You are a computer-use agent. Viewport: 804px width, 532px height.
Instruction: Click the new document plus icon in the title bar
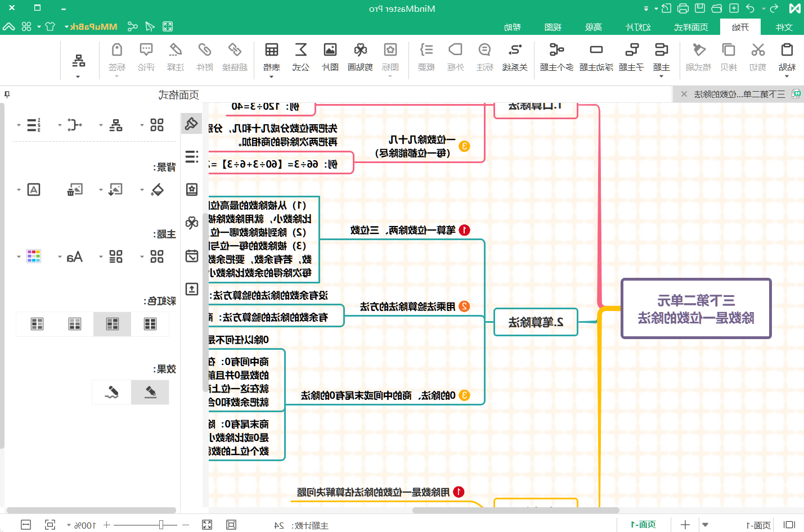point(734,8)
